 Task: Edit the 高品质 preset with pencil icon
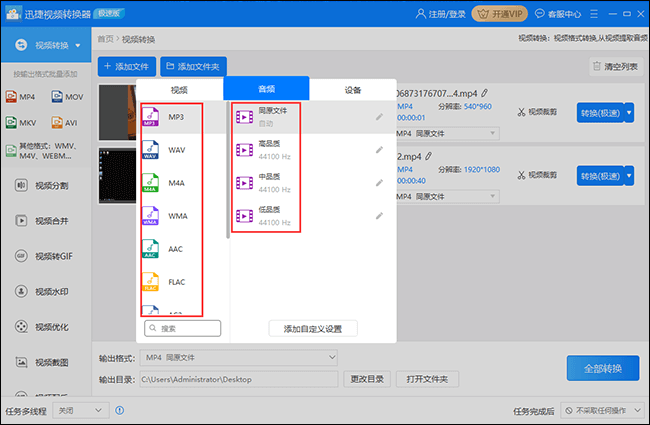379,150
